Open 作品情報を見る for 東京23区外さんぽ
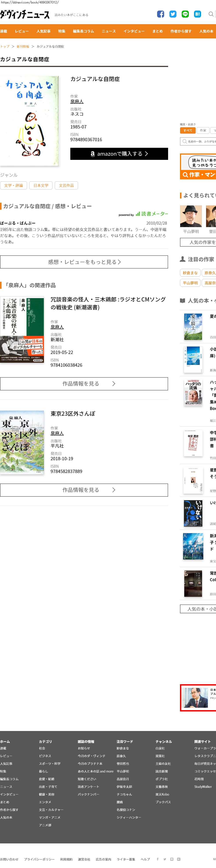 (84, 490)
